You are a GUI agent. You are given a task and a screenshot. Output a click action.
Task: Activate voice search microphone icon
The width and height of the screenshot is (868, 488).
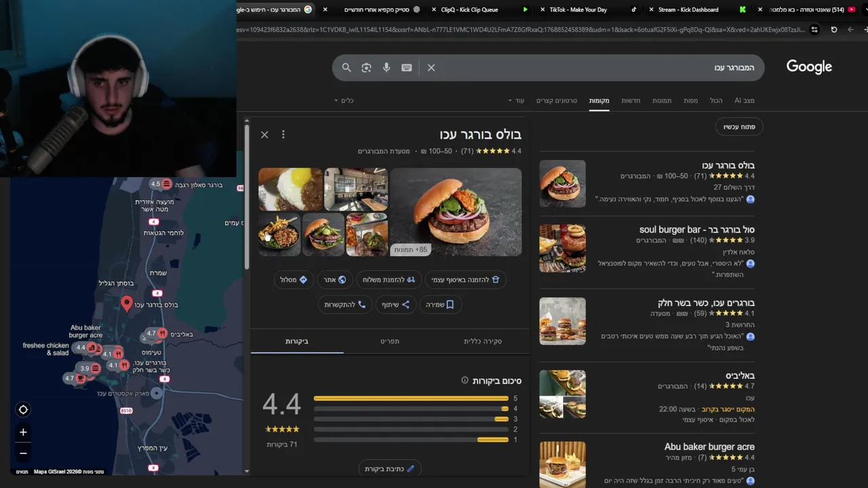[387, 68]
